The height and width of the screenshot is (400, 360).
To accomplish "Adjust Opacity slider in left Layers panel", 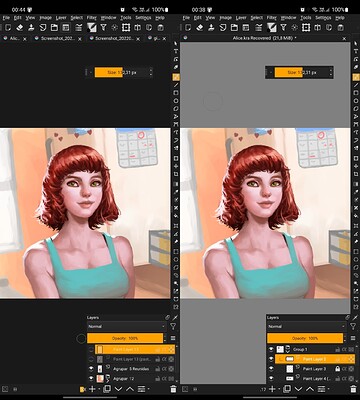I will pyautogui.click(x=125, y=338).
